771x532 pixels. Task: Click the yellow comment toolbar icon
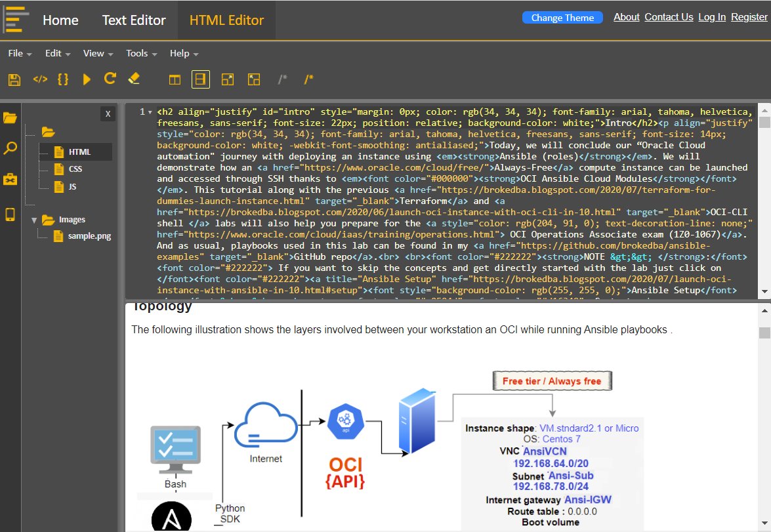(308, 79)
